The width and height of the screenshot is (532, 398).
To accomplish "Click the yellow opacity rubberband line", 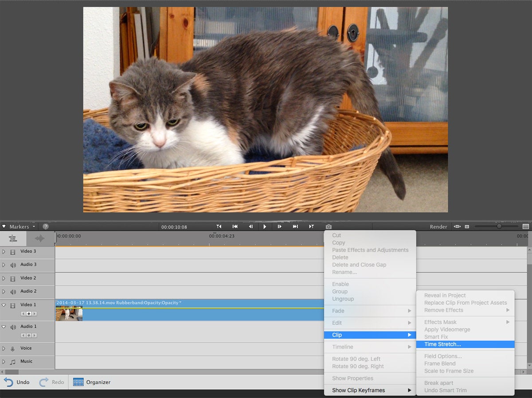I will pos(190,308).
